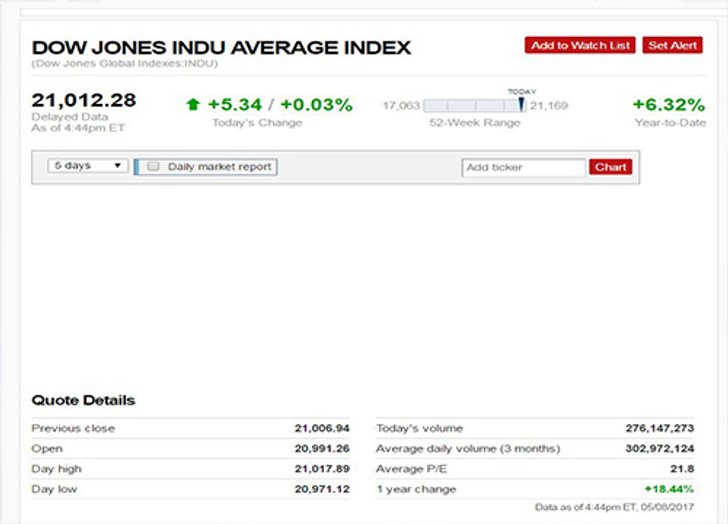Image resolution: width=728 pixels, height=524 pixels.
Task: Click the Dow Jones Global Indexes:INDU subtitle
Action: point(124,64)
